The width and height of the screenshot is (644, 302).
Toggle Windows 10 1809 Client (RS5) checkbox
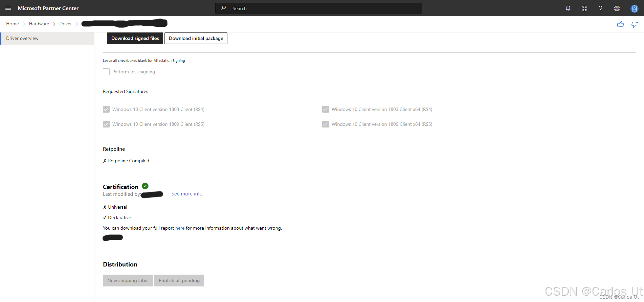coord(106,124)
